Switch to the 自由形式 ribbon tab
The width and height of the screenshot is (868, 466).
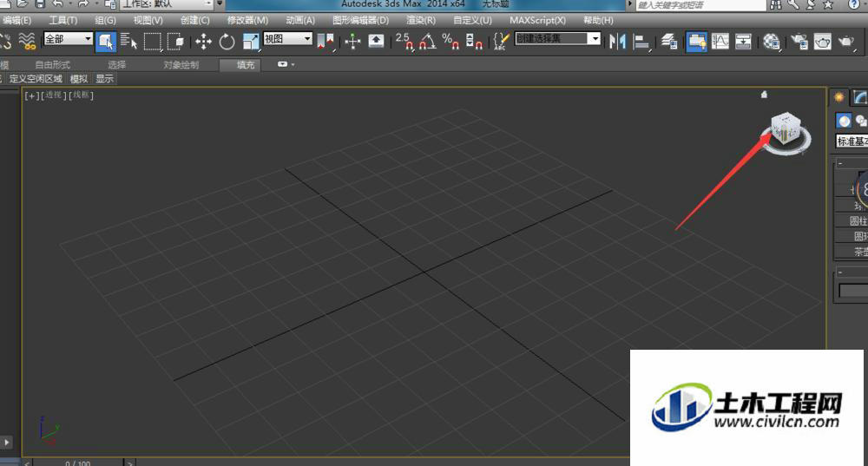tap(53, 65)
